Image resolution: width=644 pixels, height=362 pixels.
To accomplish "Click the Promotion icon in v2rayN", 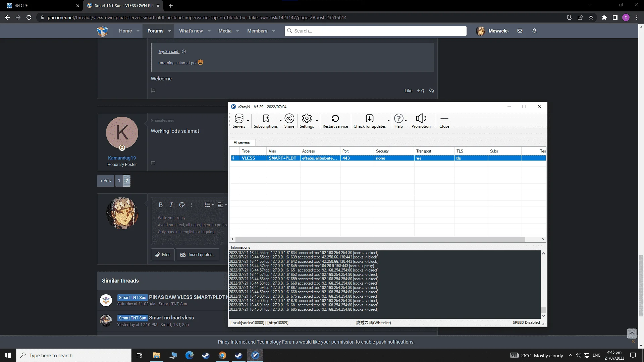I will [x=421, y=121].
